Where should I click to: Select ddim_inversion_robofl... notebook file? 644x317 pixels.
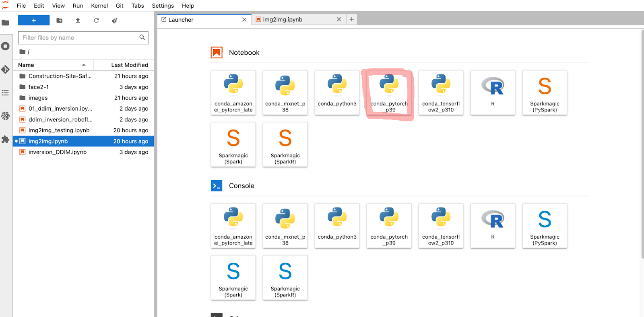83,119
